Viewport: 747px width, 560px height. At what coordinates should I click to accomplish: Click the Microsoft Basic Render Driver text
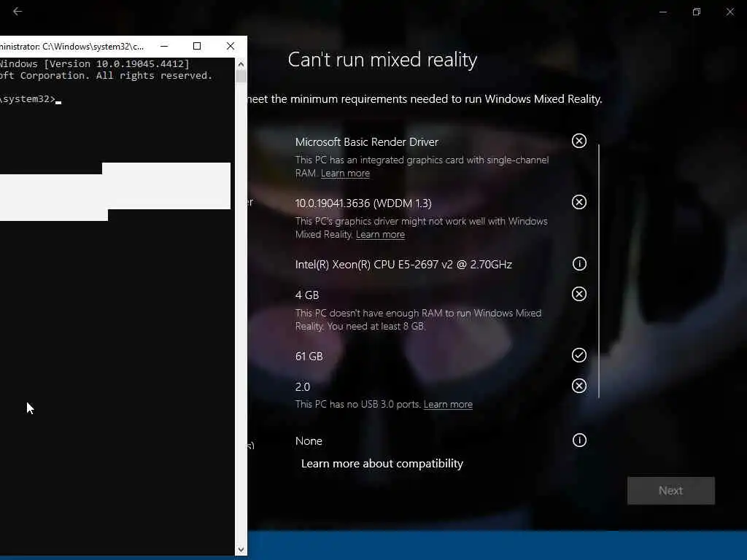[x=367, y=142]
